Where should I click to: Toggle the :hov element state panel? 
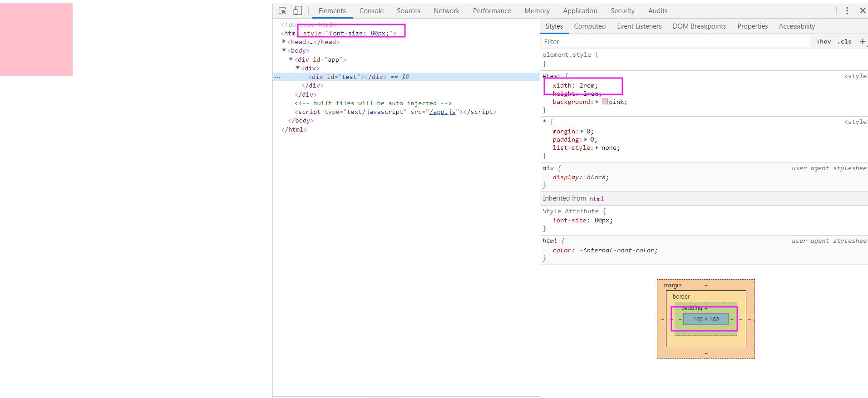click(x=824, y=41)
